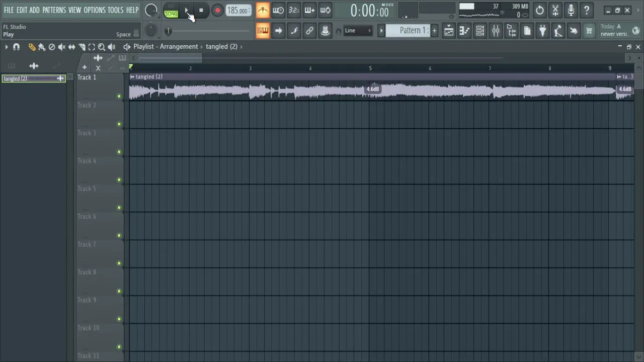The height and width of the screenshot is (362, 644).
Task: Mute Track 8 via its green LED
Action: coord(119,291)
